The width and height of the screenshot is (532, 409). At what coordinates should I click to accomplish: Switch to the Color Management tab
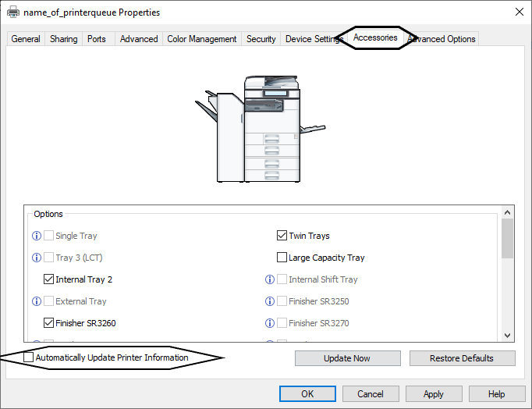201,39
